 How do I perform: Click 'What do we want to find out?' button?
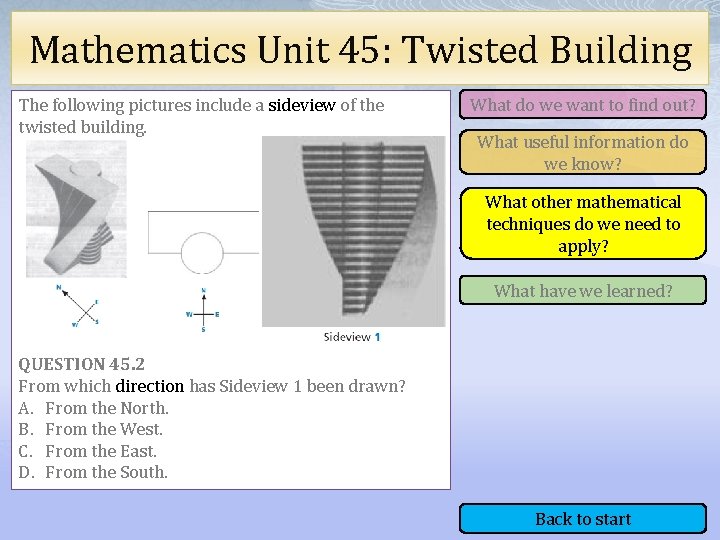[583, 105]
